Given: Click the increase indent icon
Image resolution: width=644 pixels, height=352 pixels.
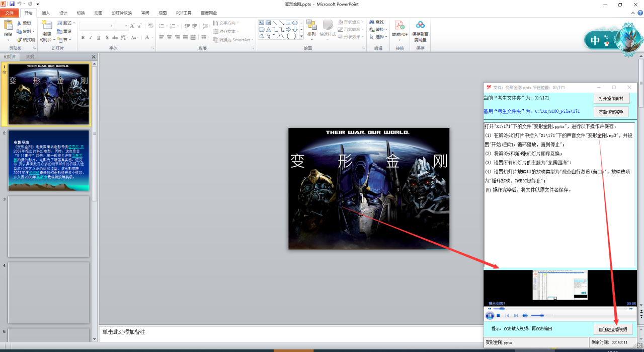Looking at the screenshot, I should tap(195, 26).
